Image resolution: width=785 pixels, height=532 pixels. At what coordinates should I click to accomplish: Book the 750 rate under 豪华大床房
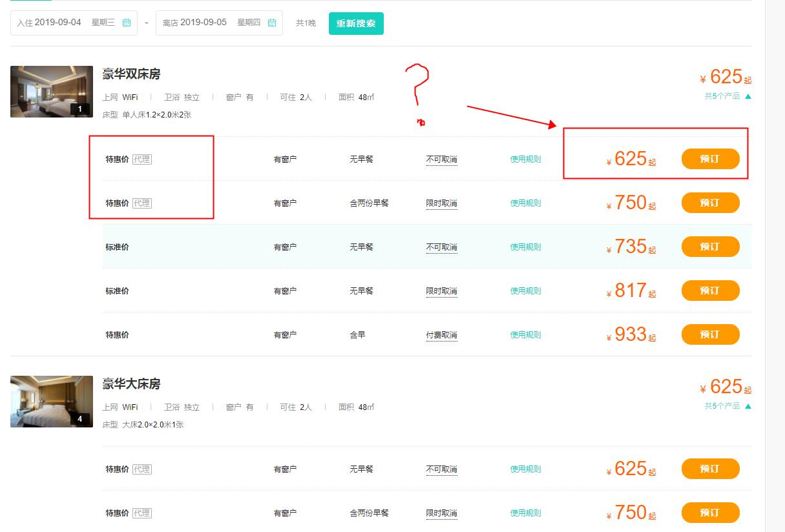[710, 513]
